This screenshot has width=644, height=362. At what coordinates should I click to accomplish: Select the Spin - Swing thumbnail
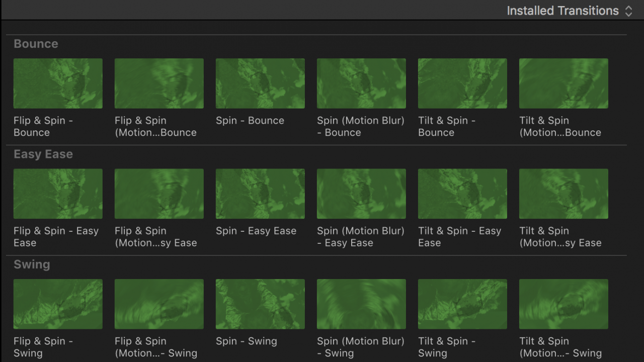pyautogui.click(x=260, y=304)
